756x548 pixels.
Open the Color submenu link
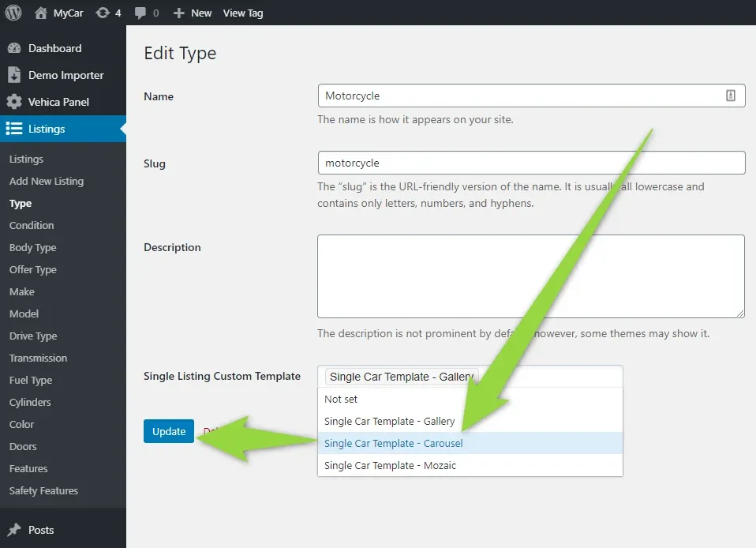click(x=21, y=425)
